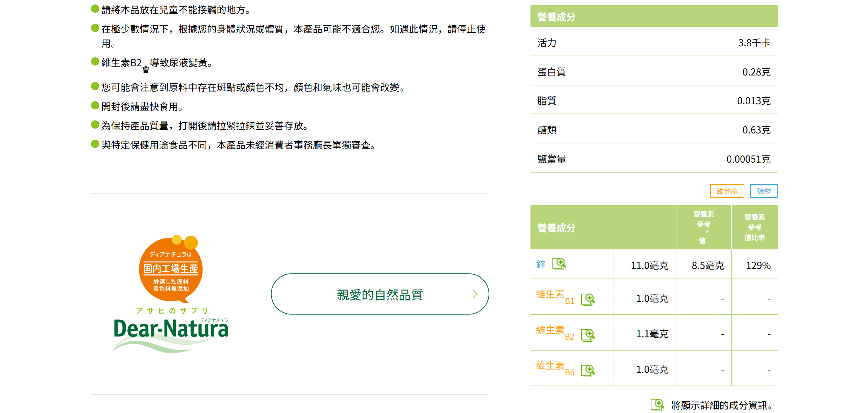Open the 鋅 ingredient link
868x413 pixels.
click(x=541, y=264)
